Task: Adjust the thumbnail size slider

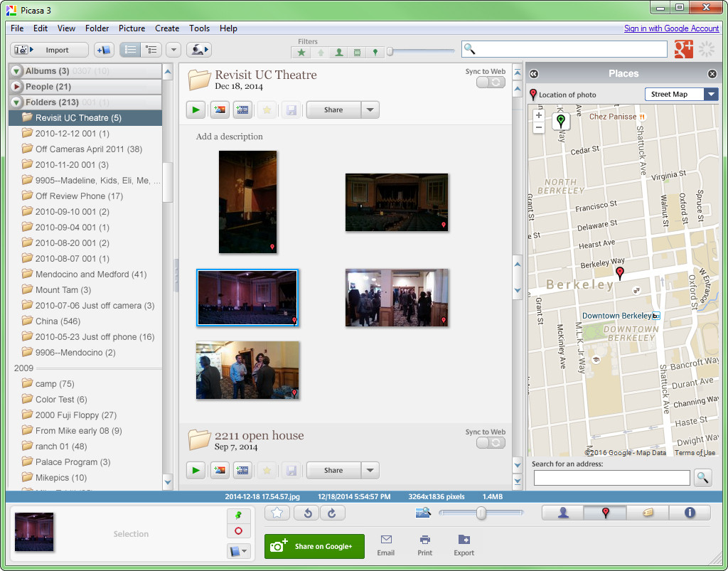Action: coord(481,513)
